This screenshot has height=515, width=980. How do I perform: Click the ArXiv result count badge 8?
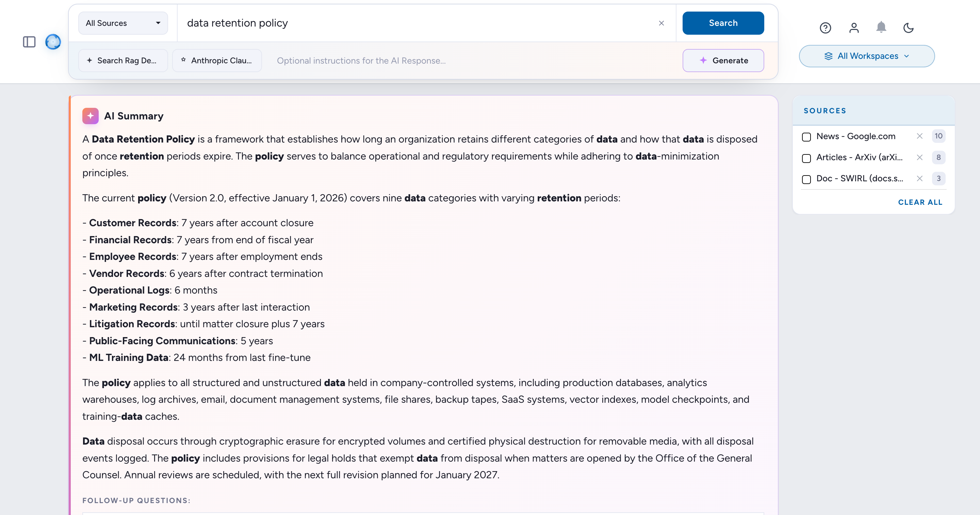click(x=938, y=157)
